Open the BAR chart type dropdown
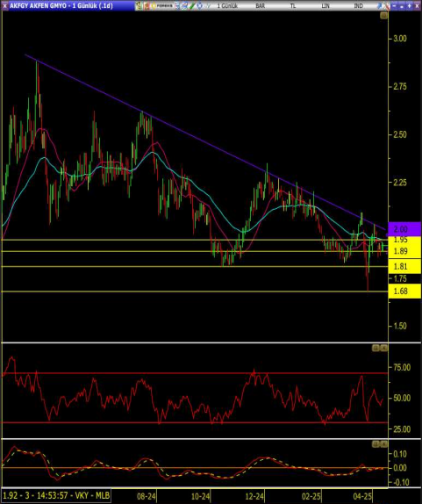The width and height of the screenshot is (422, 504). coord(261,6)
